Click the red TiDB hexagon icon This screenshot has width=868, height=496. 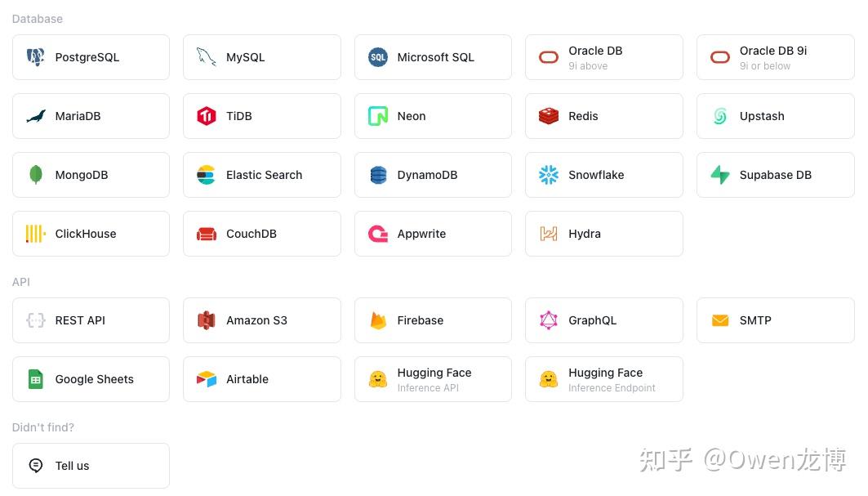tap(207, 116)
